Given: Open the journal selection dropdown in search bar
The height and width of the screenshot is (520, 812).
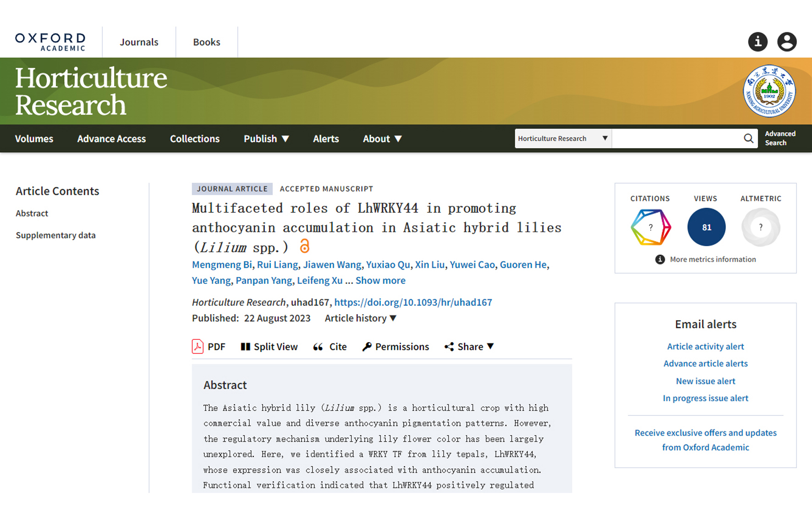Looking at the screenshot, I should click(x=563, y=138).
